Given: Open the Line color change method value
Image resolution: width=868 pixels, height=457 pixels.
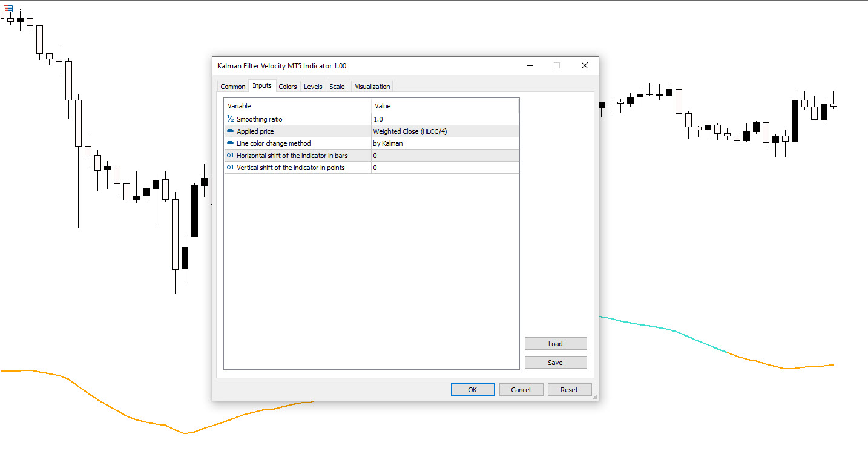Looking at the screenshot, I should (x=445, y=143).
